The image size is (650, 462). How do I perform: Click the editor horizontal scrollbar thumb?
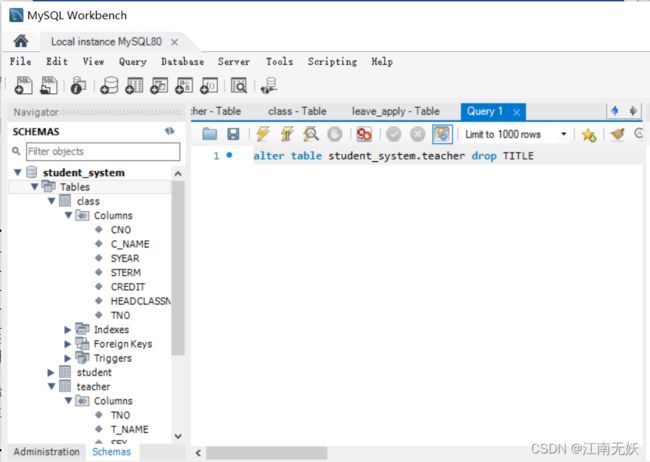tap(267, 452)
